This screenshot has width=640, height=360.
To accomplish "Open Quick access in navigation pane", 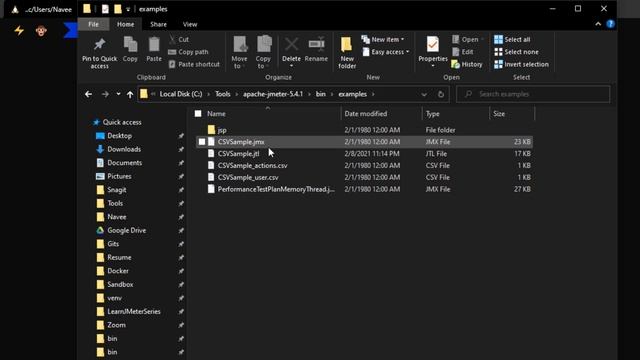I will tap(122, 122).
